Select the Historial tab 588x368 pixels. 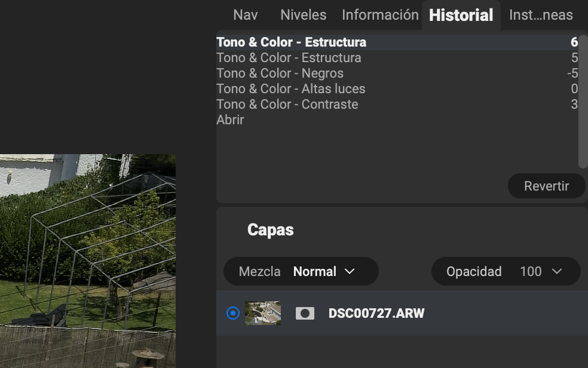(x=461, y=15)
